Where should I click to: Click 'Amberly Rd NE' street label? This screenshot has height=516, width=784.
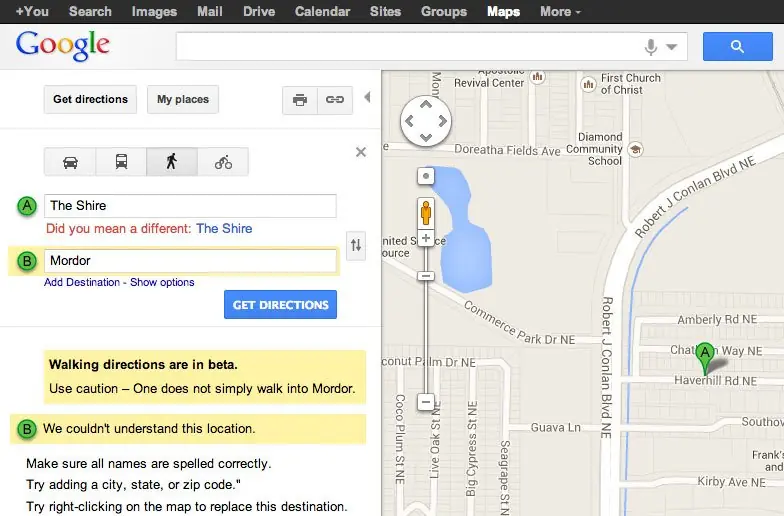717,320
